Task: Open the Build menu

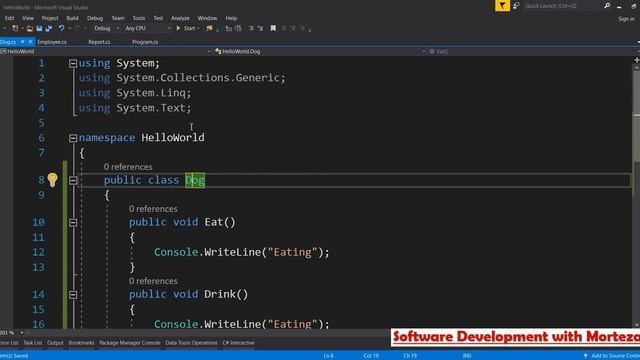Action: pyautogui.click(x=72, y=18)
